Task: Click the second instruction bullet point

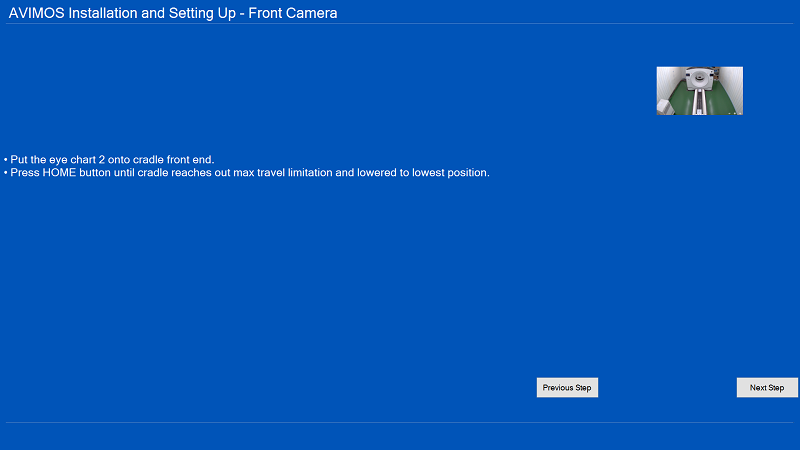Action: [x=5, y=173]
